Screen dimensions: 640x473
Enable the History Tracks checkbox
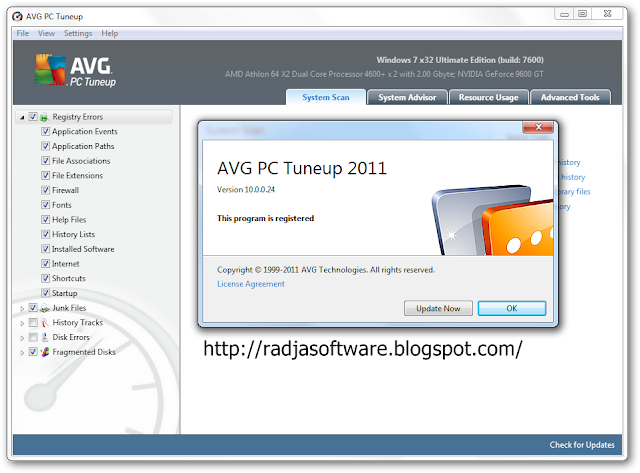click(x=33, y=323)
